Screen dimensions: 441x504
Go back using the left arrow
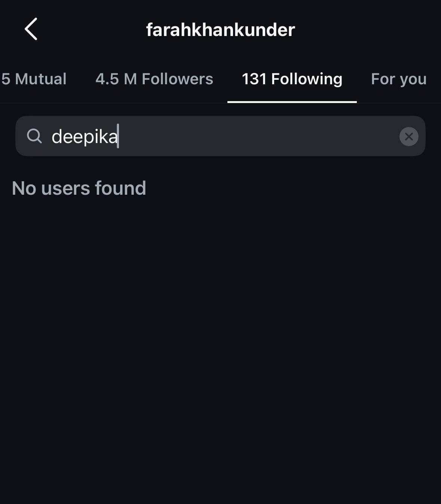[31, 29]
